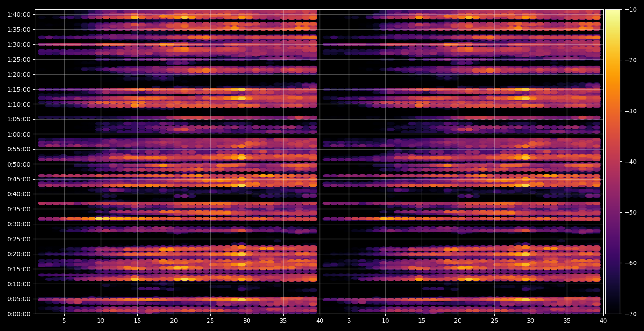Viewport: 644px width, 331px height.
Task: Click the 0:35:00 time axis label
Action: [x=19, y=209]
